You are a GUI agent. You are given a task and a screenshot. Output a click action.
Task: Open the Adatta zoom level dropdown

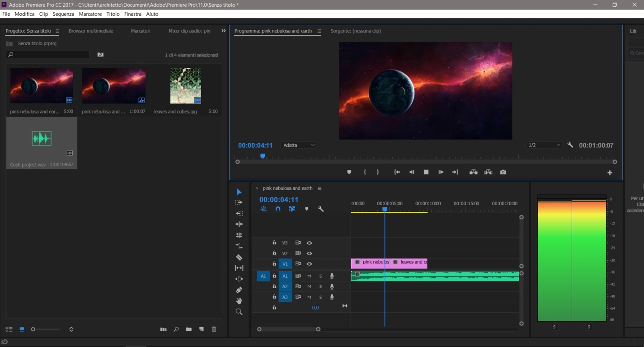click(299, 145)
